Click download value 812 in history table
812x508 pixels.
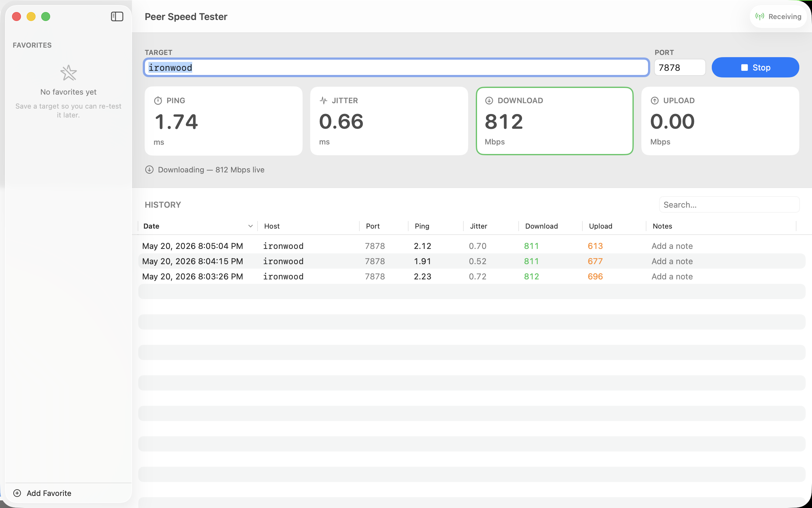coord(532,277)
